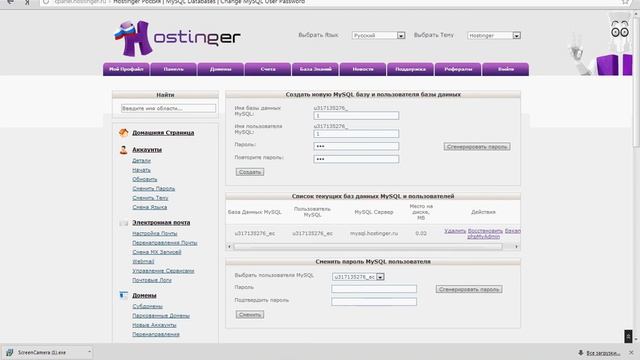
Task: Open Домашняя Страница sidebar link
Action: click(163, 133)
